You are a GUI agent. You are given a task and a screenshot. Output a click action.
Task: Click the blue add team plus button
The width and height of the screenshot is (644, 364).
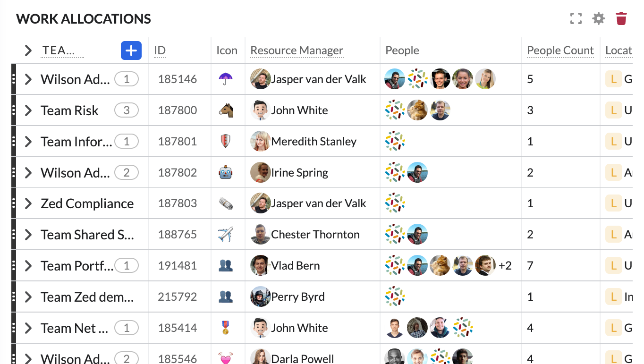click(131, 51)
